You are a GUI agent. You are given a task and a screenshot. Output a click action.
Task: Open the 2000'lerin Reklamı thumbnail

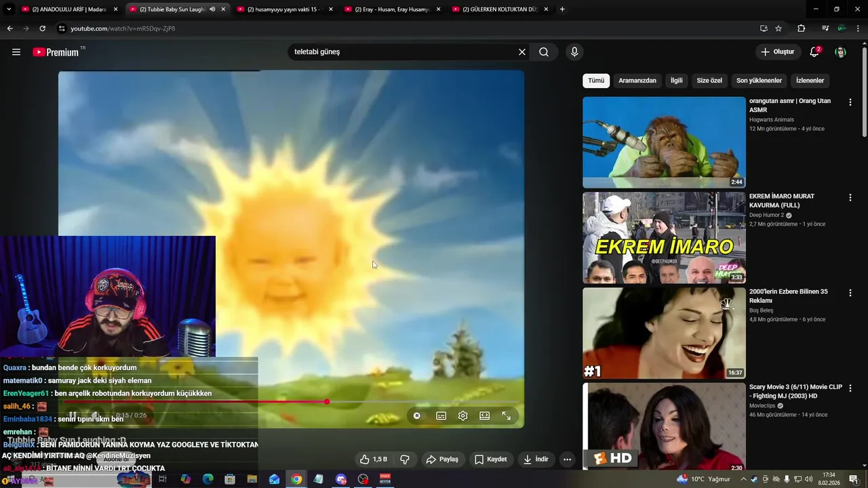point(664,333)
